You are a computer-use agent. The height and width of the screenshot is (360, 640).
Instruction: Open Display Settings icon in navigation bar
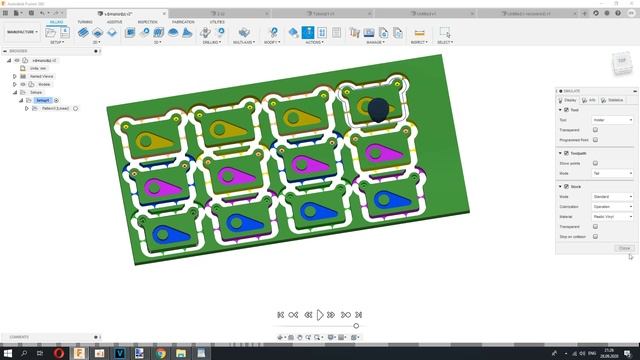[x=331, y=338]
